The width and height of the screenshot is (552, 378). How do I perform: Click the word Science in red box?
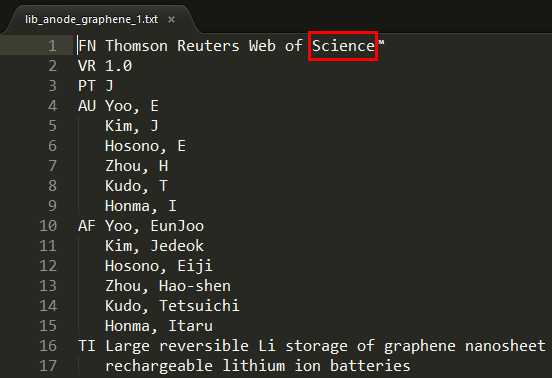343,46
